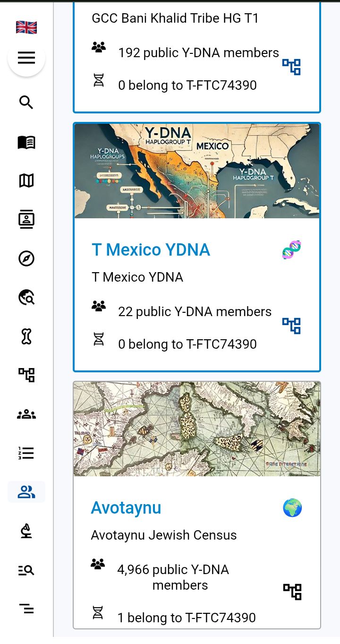Image resolution: width=340 pixels, height=644 pixels.
Task: Open the open-book icon in sidebar
Action: (26, 142)
